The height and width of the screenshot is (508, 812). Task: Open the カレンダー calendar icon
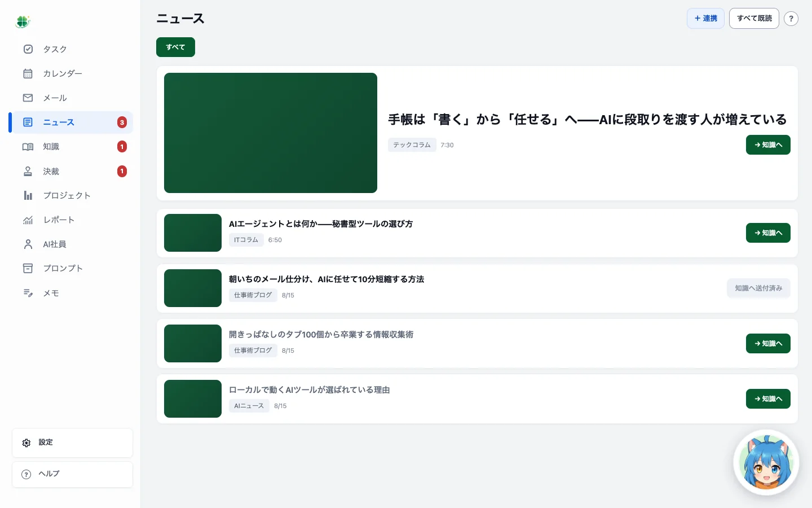pos(28,73)
